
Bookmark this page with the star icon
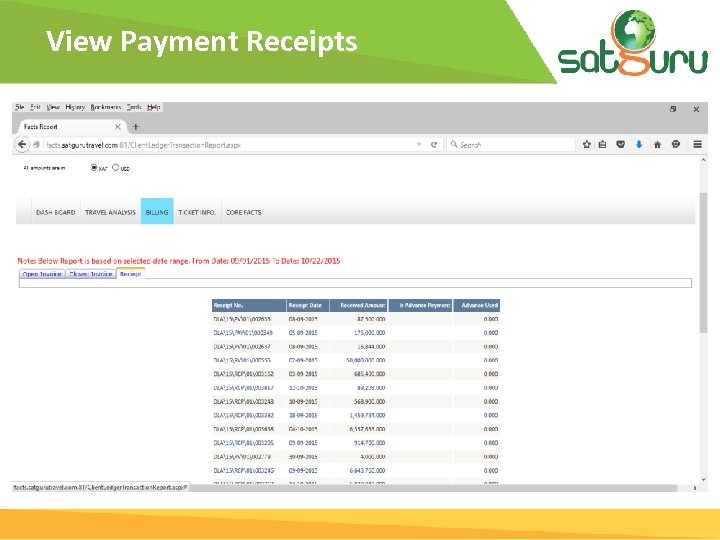click(586, 145)
